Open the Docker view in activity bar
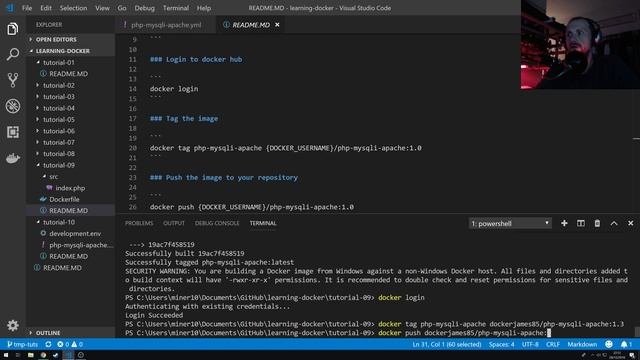This screenshot has width=640, height=360. (13, 158)
